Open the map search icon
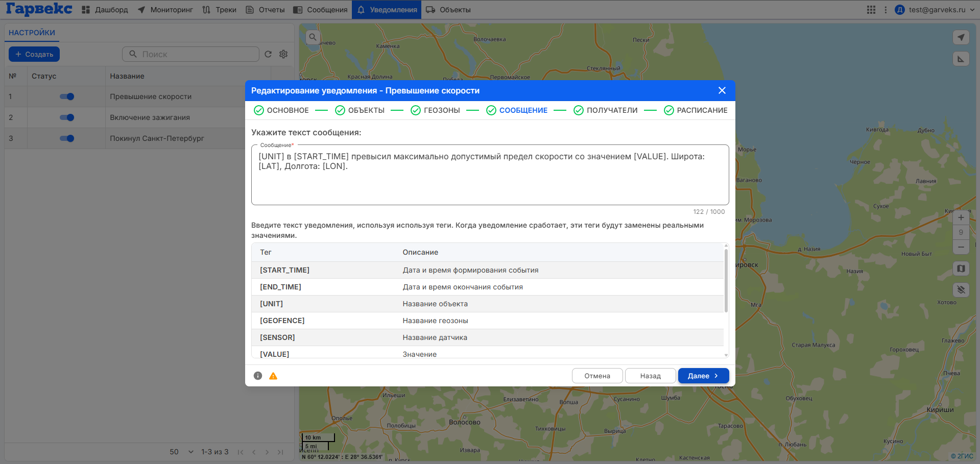This screenshot has width=980, height=464. tap(313, 37)
